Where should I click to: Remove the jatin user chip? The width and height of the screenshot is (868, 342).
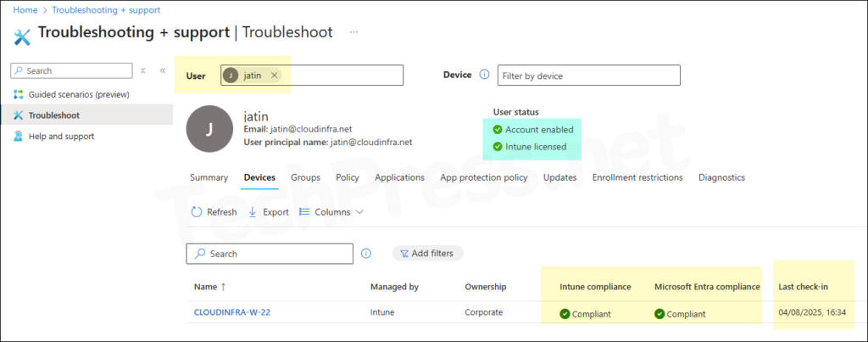[274, 76]
